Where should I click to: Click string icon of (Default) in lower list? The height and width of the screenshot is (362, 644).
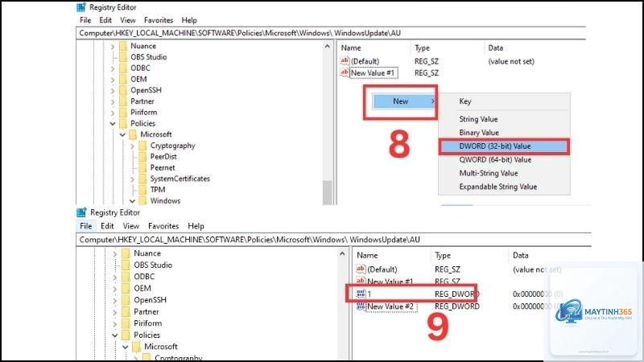coord(361,269)
